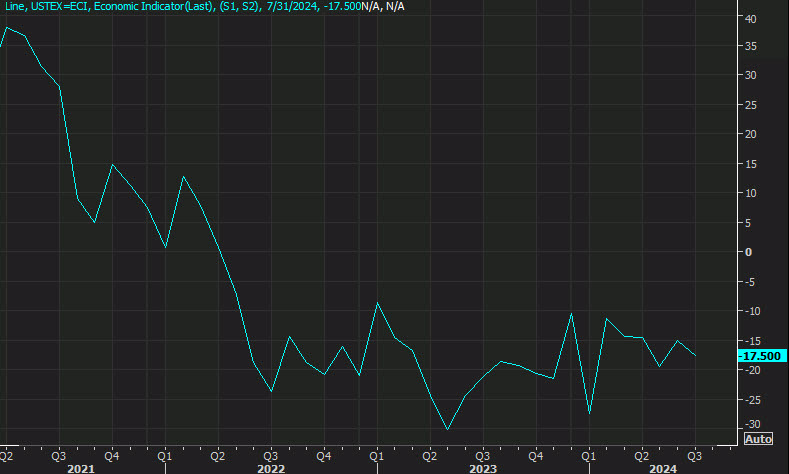The width and height of the screenshot is (789, 474).
Task: Click the 25 value on the price axis
Action: point(750,105)
